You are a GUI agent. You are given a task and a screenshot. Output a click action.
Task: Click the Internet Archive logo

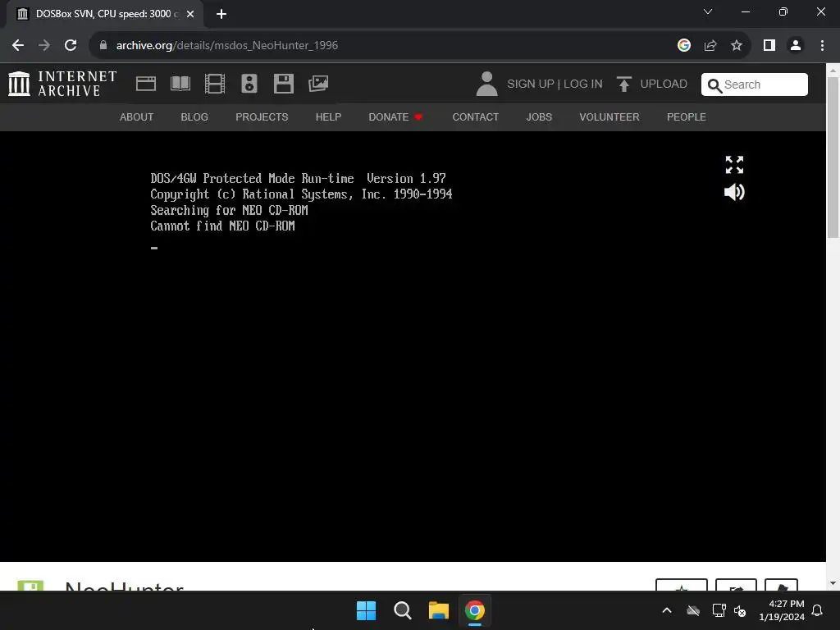62,84
